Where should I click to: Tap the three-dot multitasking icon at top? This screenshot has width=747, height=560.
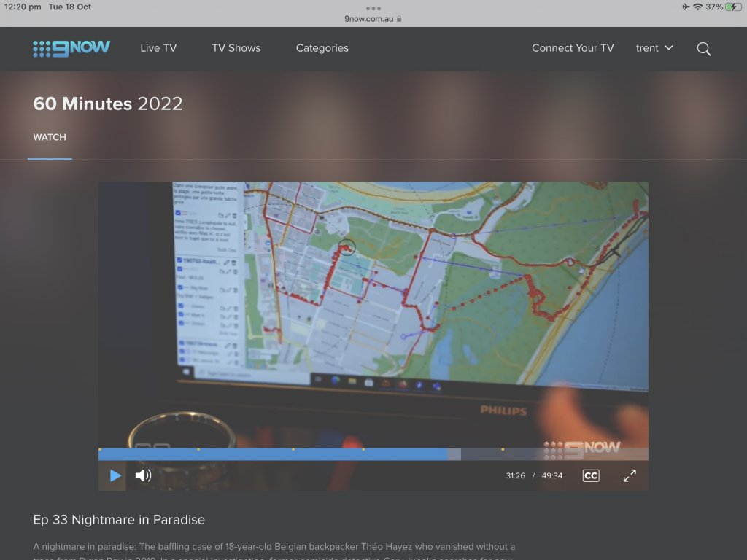point(373,8)
